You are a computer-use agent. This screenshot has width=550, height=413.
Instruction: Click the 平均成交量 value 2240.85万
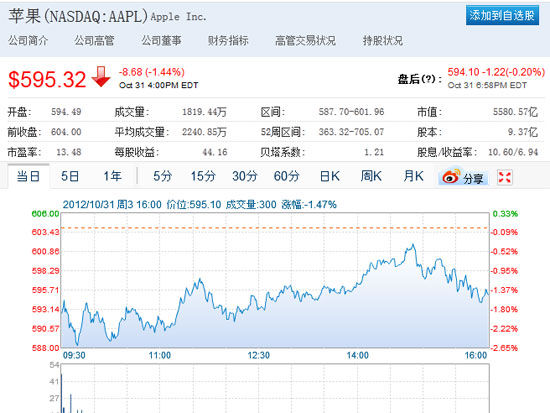[204, 132]
